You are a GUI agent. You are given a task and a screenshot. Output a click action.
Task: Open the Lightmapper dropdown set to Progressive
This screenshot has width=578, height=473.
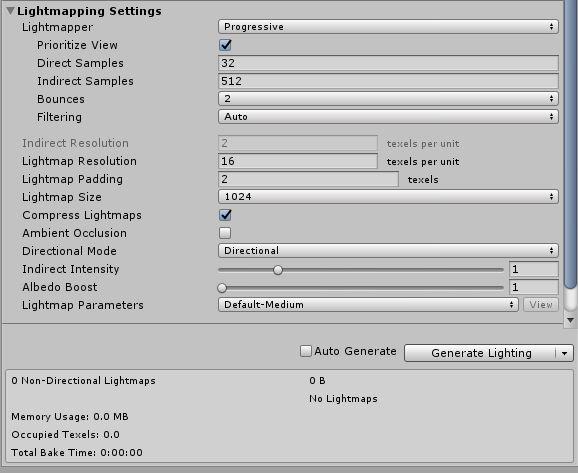coord(388,27)
